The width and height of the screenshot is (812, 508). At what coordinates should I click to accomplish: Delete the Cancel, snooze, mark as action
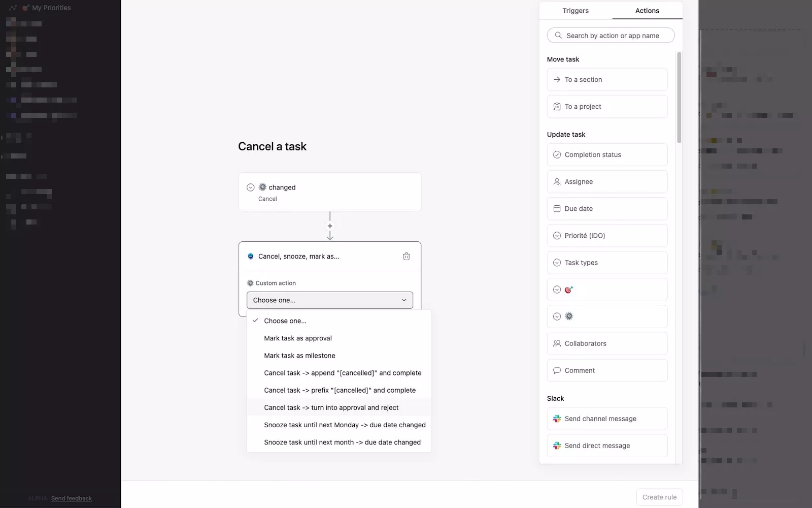tap(406, 257)
